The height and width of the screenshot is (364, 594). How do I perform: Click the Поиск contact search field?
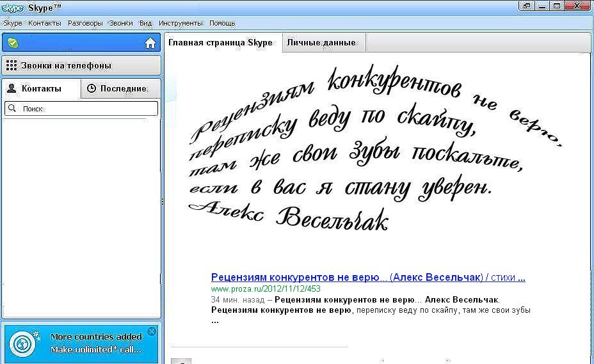86,109
